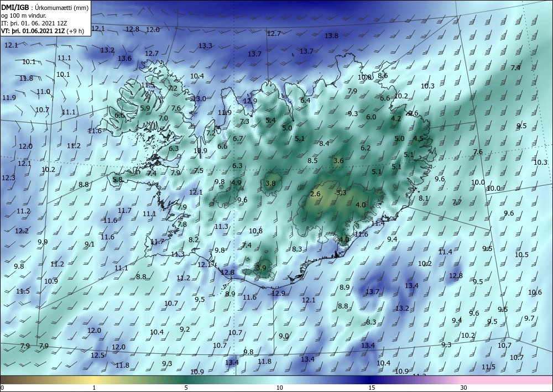The height and width of the screenshot is (392, 553).
Task: Click the map value '4.5'
Action: point(418,139)
